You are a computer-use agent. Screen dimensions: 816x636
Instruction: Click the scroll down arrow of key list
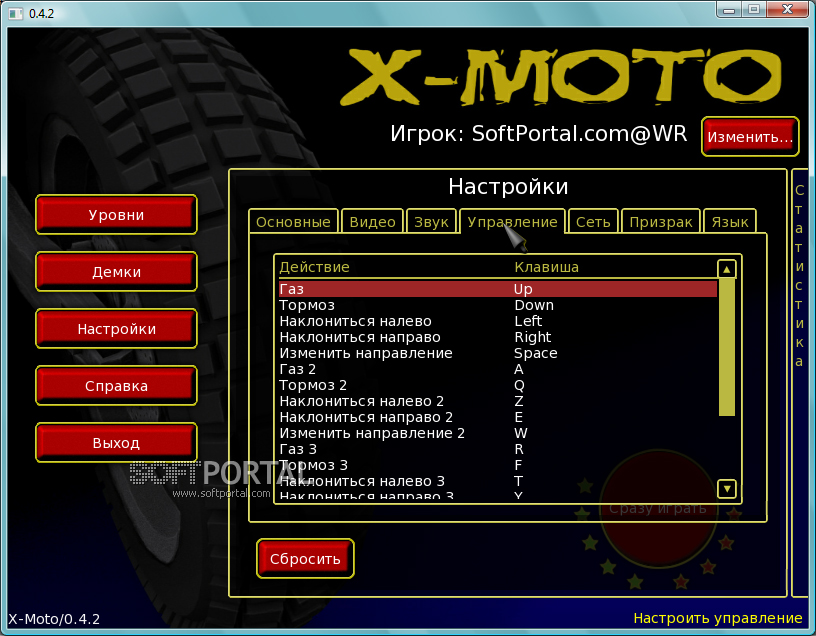726,489
